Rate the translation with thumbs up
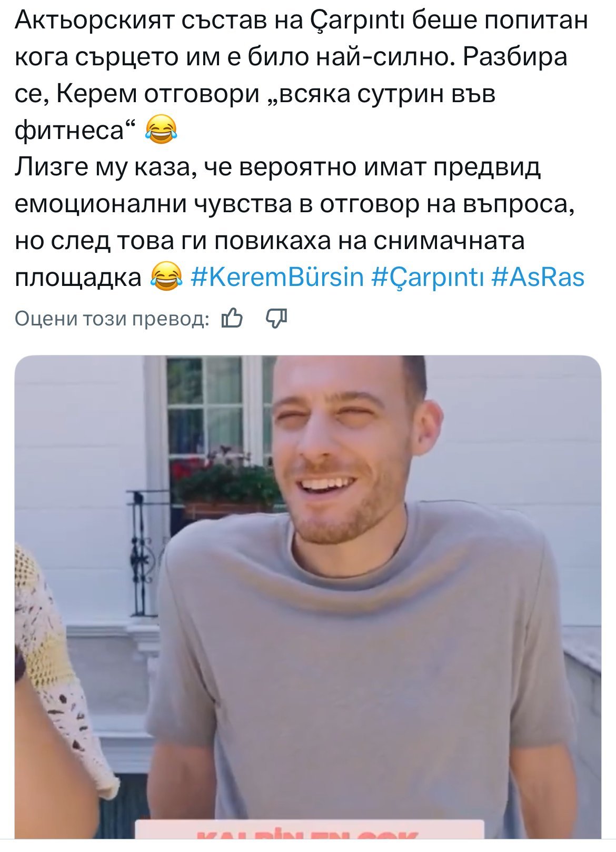 [232, 318]
